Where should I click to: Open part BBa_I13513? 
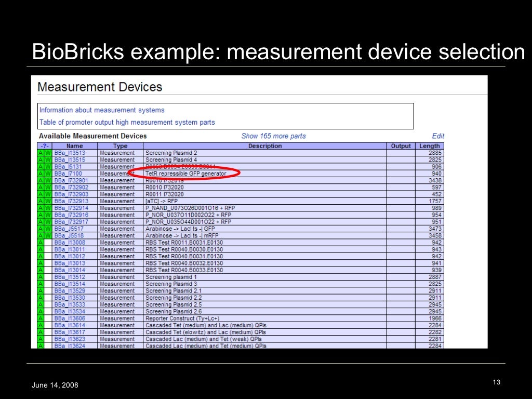click(x=70, y=153)
